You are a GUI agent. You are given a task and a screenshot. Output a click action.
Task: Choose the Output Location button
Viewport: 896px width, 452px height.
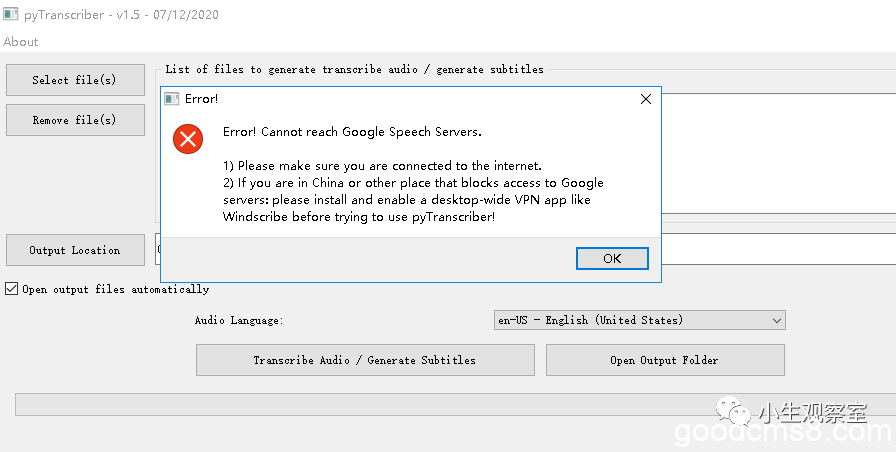(x=75, y=250)
